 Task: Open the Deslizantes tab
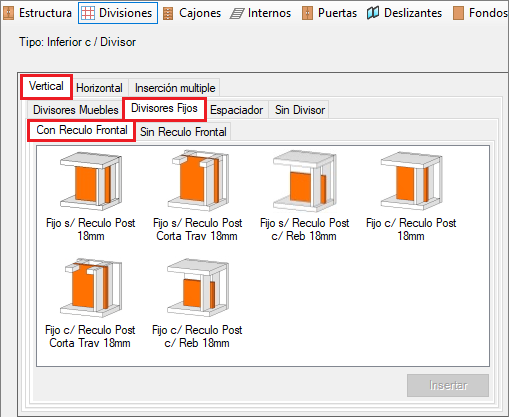click(x=404, y=13)
